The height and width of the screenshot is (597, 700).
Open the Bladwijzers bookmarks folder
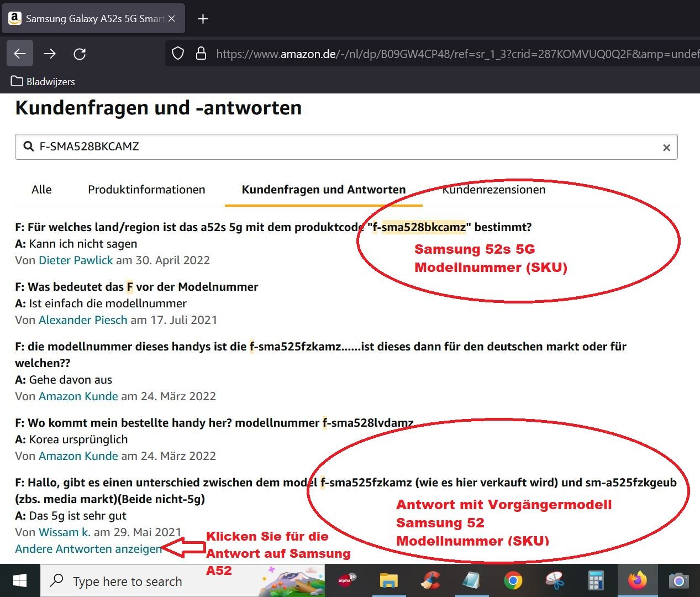pyautogui.click(x=43, y=81)
